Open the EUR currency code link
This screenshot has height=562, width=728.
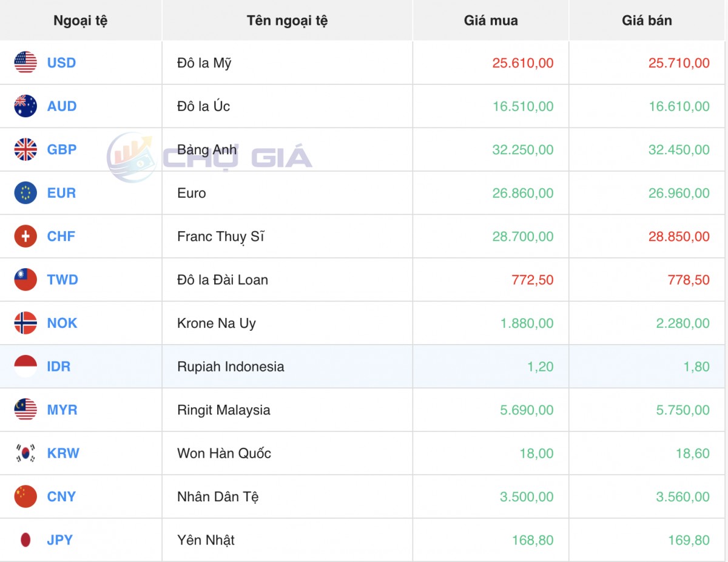pyautogui.click(x=61, y=193)
